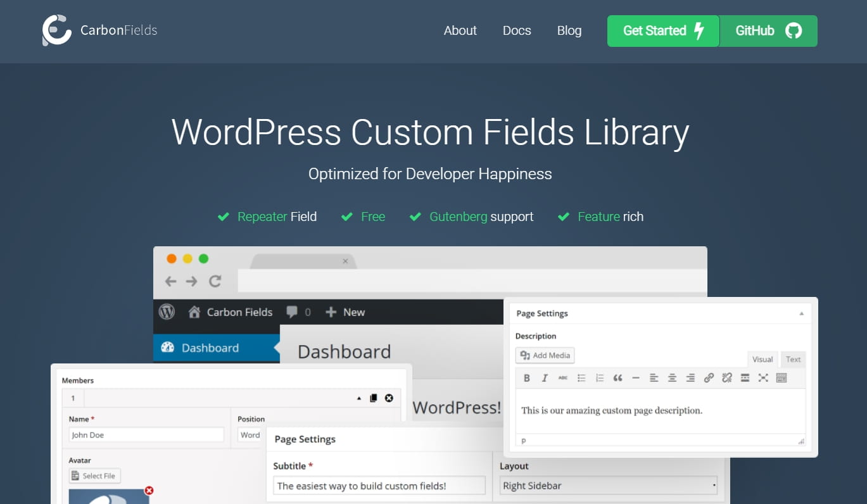This screenshot has width=867, height=504.
Task: Click the insert link icon
Action: click(709, 378)
